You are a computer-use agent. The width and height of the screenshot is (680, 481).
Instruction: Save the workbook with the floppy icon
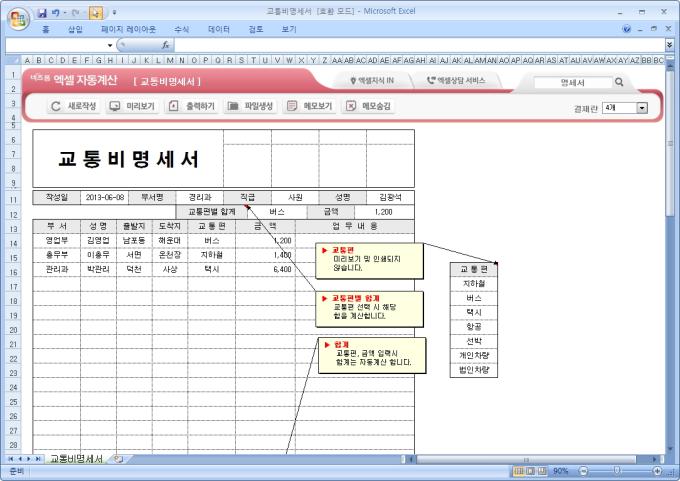coord(42,13)
